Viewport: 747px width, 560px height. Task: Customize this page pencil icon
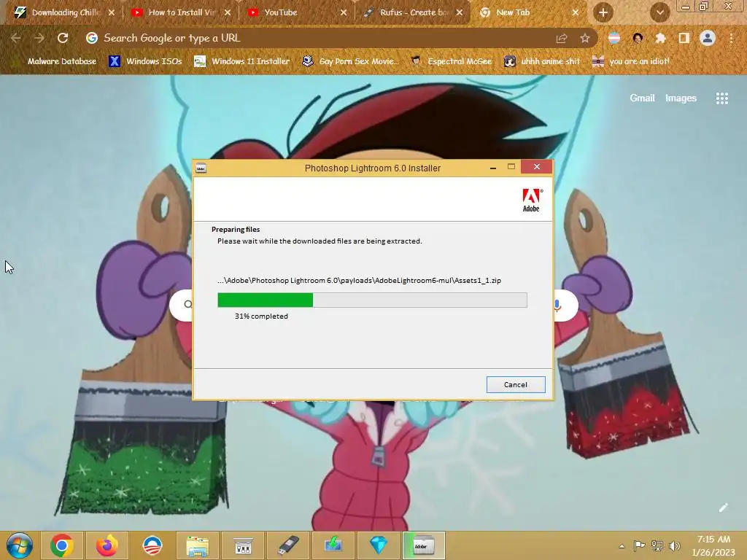(723, 507)
